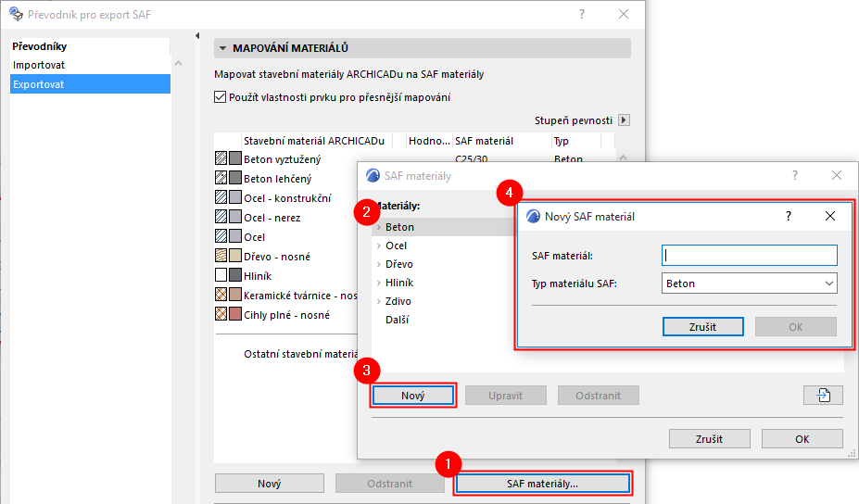Focus the SAF materiál name field

(x=749, y=256)
